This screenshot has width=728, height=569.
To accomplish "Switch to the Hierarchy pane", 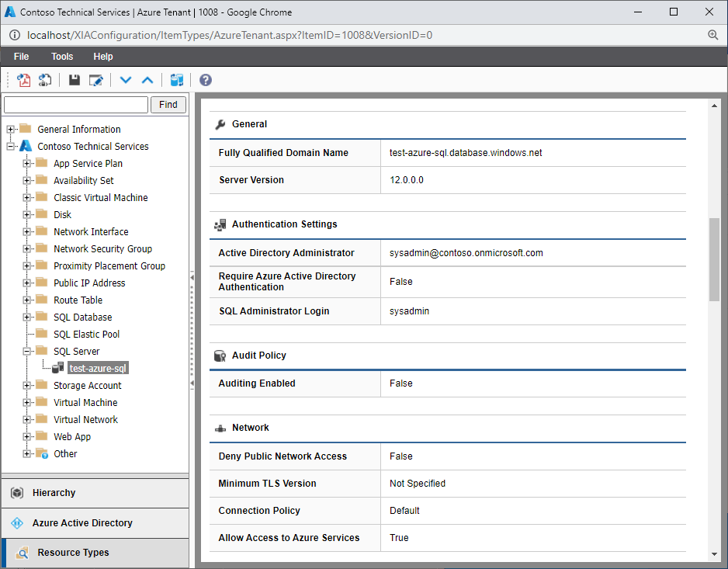I will coord(95,493).
